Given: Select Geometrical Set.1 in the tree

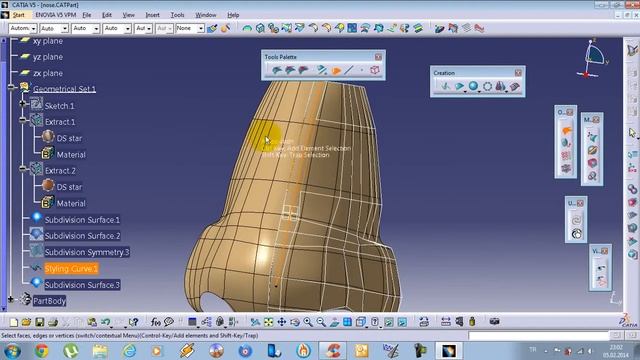Looking at the screenshot, I should click(x=64, y=89).
